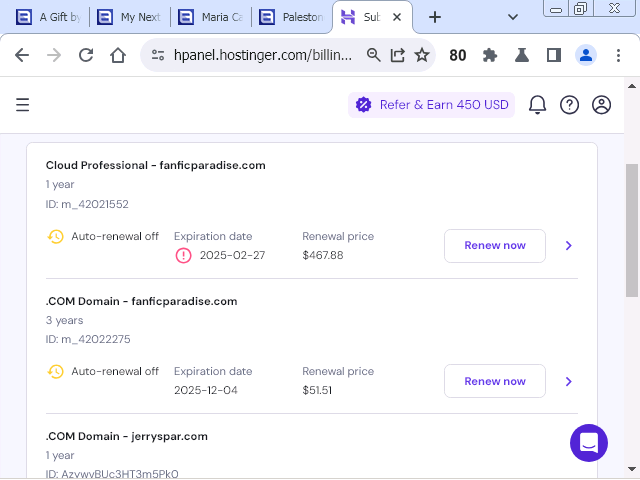
Task: Open the notifications bell
Action: (x=537, y=105)
